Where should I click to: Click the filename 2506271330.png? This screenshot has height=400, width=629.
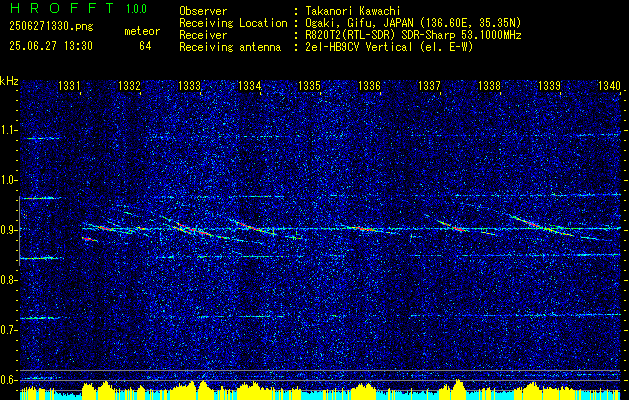click(x=51, y=26)
